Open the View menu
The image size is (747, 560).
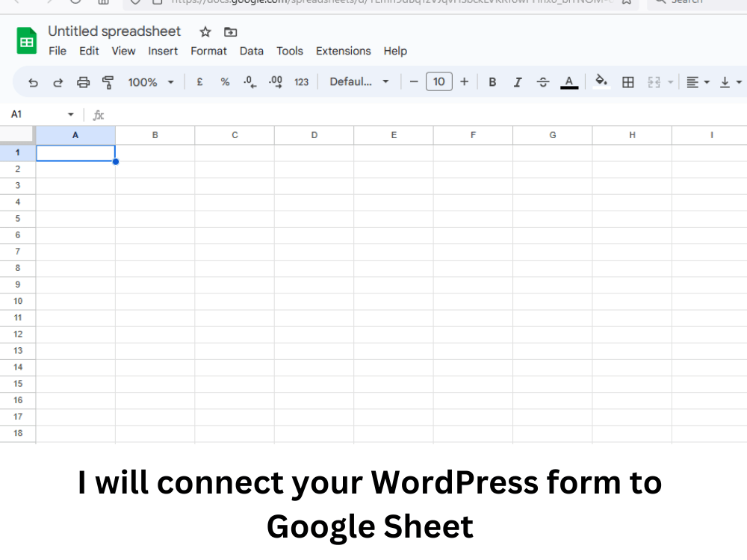(x=123, y=51)
